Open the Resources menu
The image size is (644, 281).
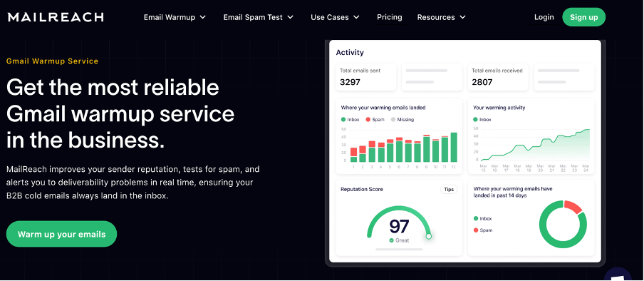442,17
